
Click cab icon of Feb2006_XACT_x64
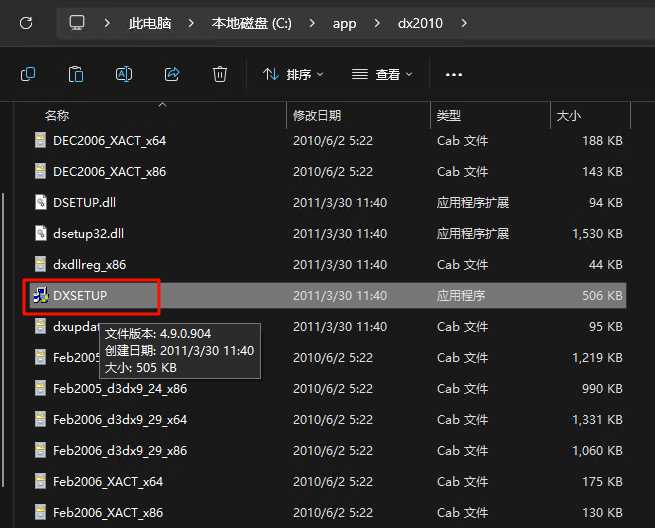(x=41, y=481)
